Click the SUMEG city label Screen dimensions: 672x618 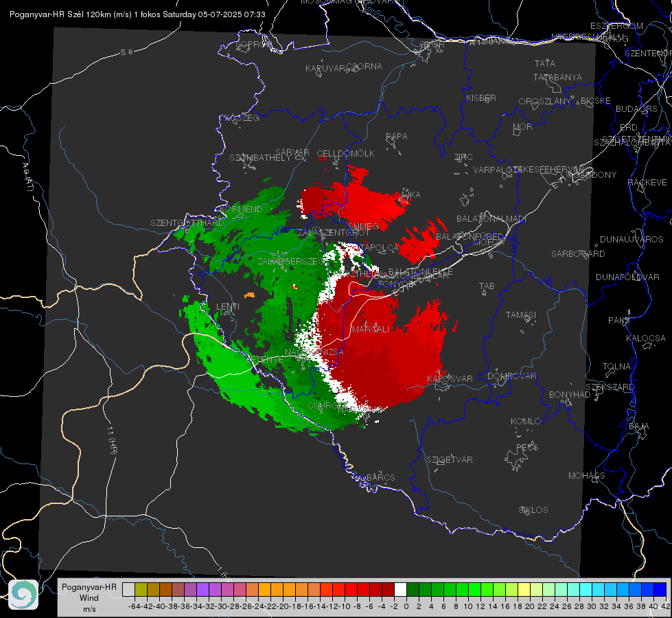363,226
